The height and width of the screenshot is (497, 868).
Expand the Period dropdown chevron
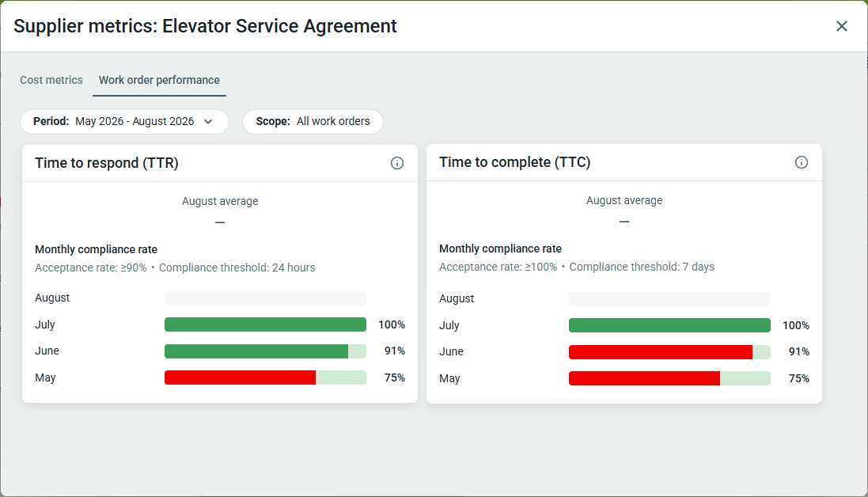point(208,122)
